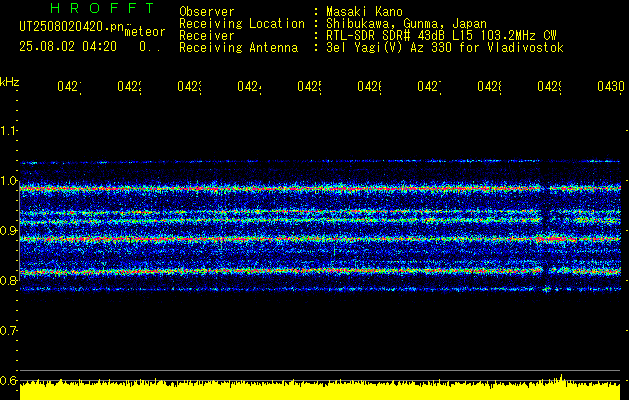The width and height of the screenshot is (629, 400).
Task: Click the 'Observer' field label
Action: click(207, 12)
